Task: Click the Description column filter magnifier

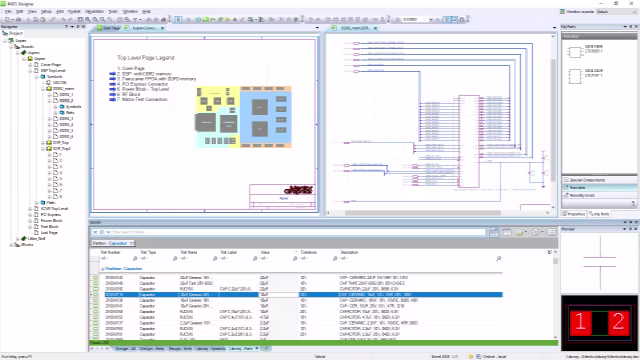Action: coord(498,258)
